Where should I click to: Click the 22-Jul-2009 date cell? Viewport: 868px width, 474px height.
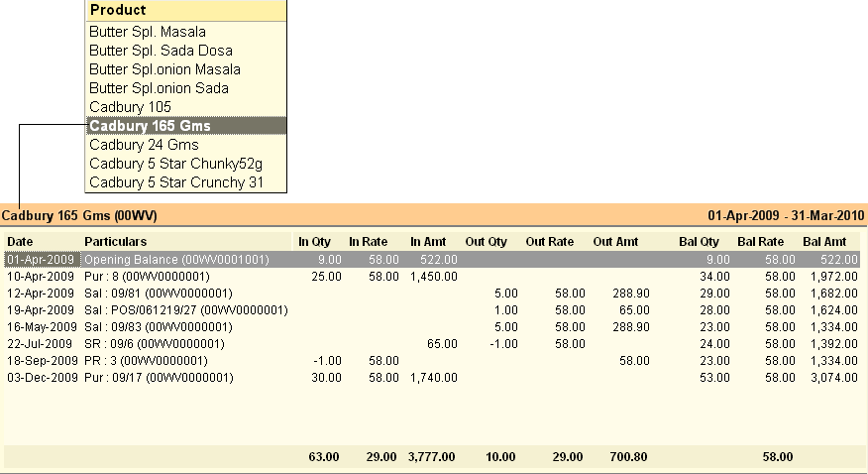40,344
